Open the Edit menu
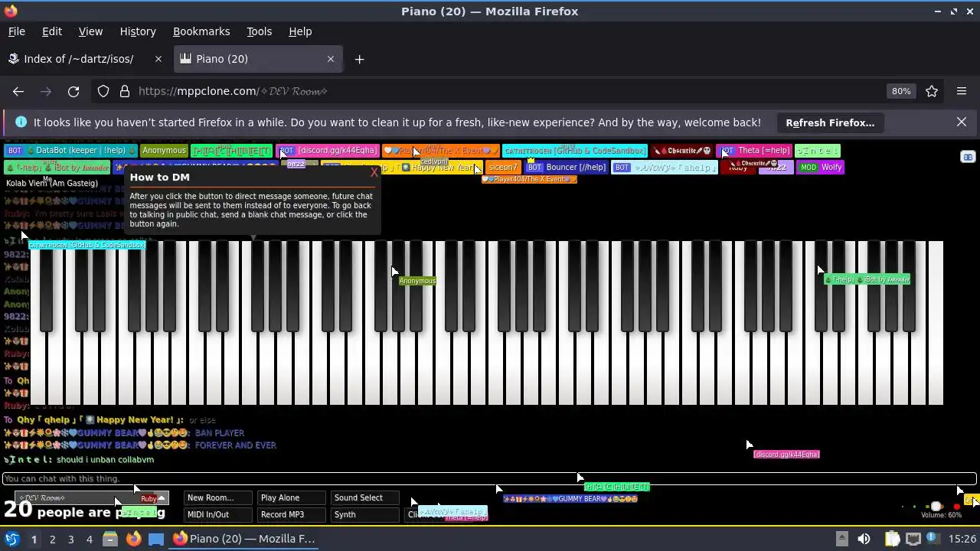The width and height of the screenshot is (980, 551). click(52, 31)
